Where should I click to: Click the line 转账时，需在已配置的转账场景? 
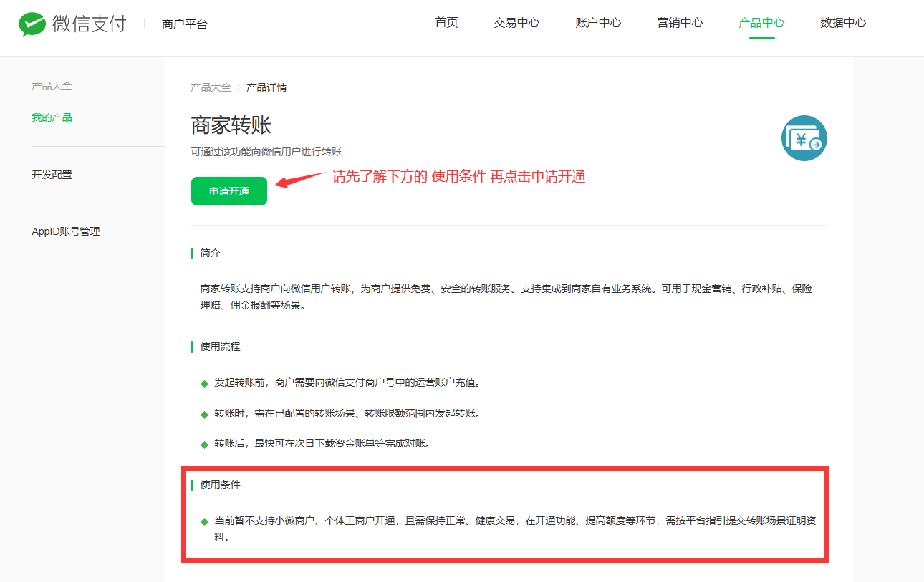click(x=347, y=413)
